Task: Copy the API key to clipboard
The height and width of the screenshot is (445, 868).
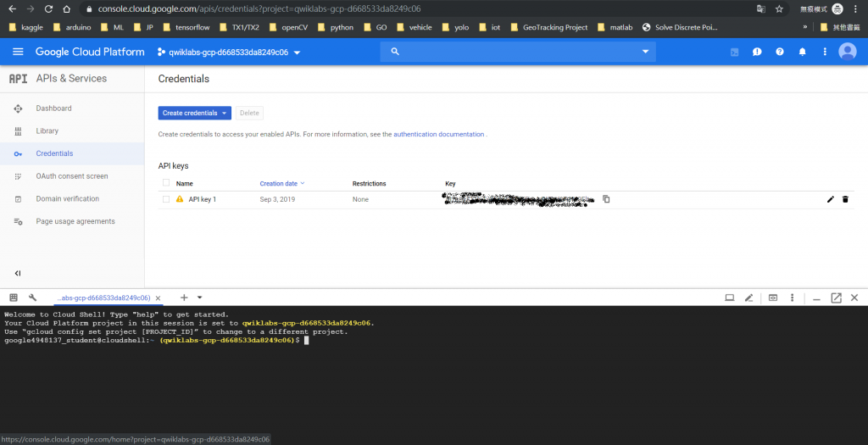Action: point(606,198)
